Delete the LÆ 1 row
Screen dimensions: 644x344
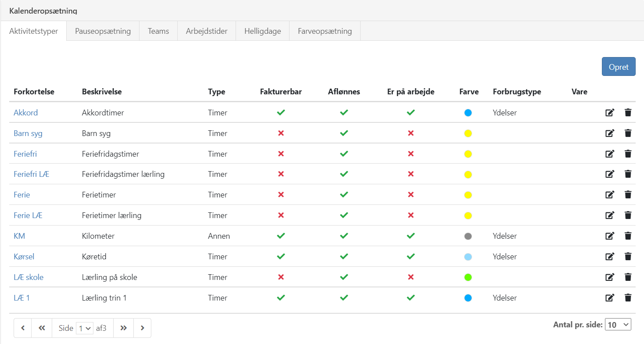point(628,298)
